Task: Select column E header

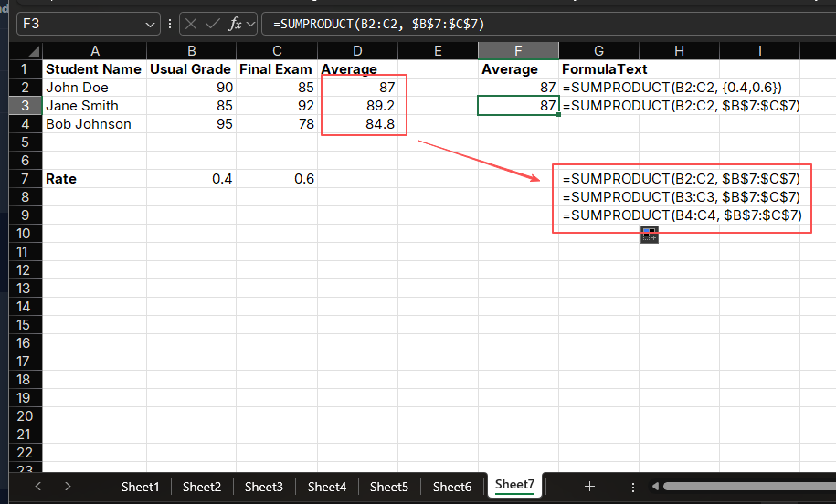Action: pyautogui.click(x=438, y=51)
